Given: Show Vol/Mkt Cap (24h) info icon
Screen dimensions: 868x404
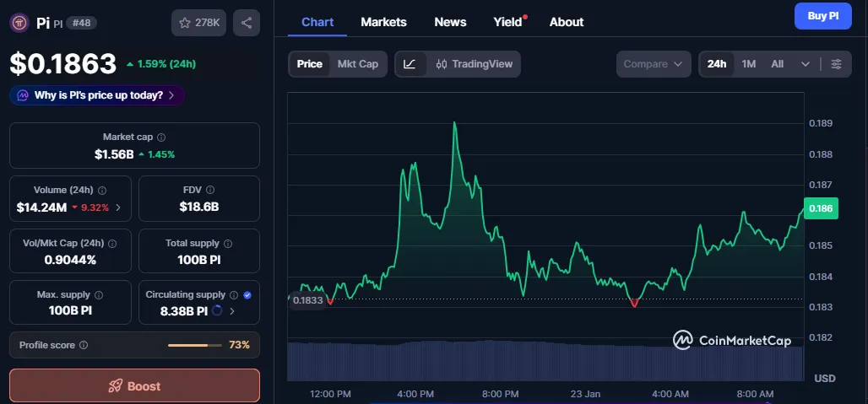Looking at the screenshot, I should pos(112,243).
